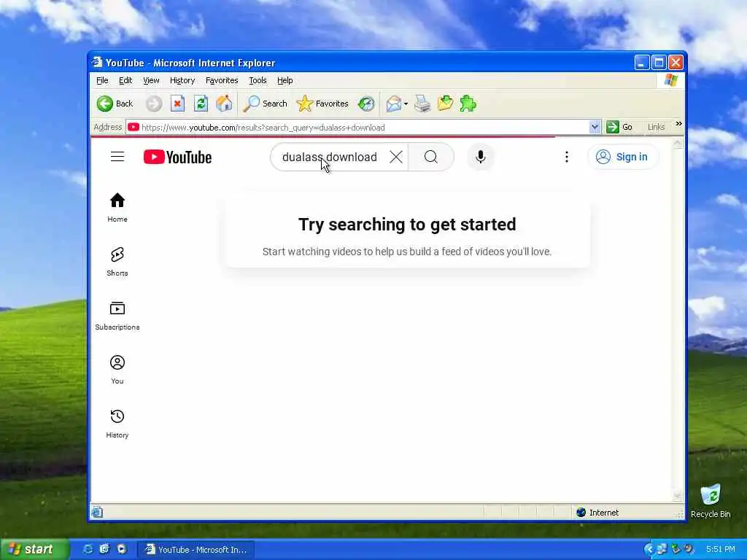Refresh the page in the toolbar
This screenshot has height=560, width=747.
point(201,104)
